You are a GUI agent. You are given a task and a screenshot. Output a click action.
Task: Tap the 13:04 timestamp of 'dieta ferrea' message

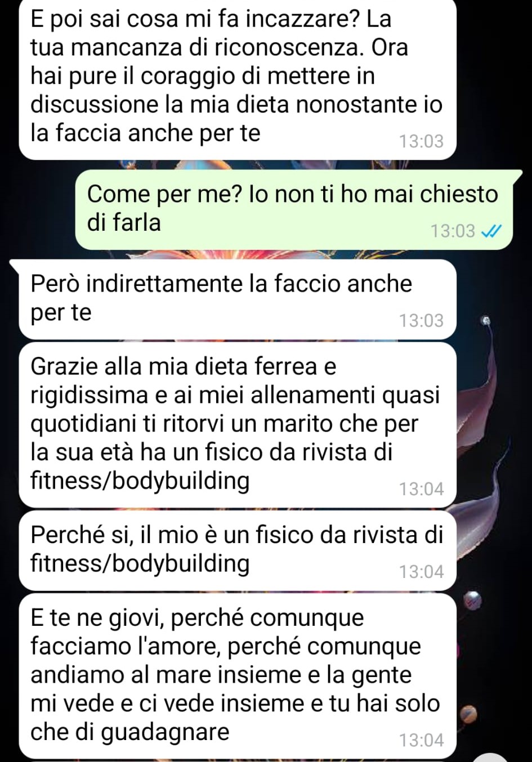pos(422,489)
